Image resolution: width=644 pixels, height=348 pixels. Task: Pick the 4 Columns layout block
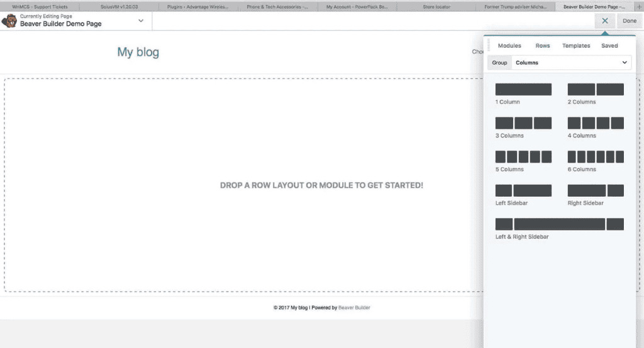tap(596, 123)
